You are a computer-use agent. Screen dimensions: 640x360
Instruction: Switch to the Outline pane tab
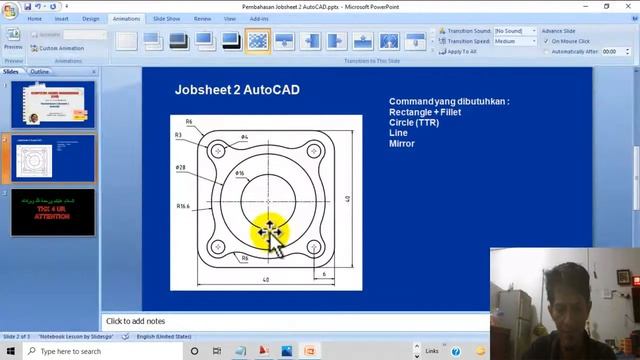pos(40,71)
